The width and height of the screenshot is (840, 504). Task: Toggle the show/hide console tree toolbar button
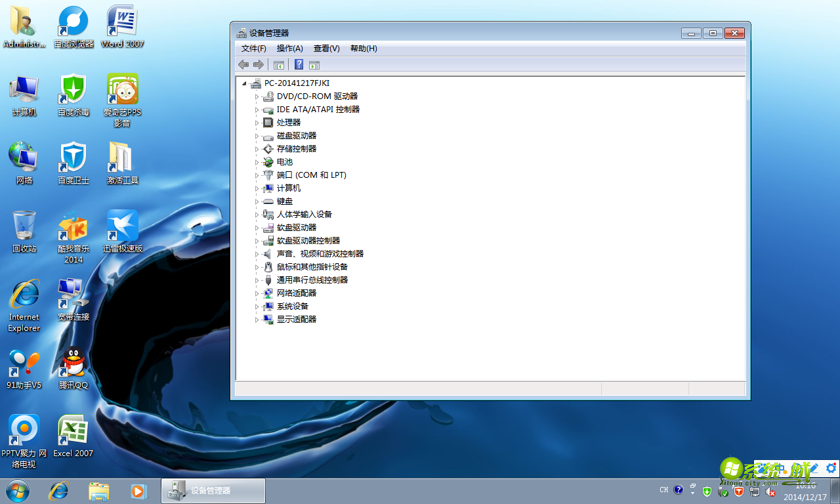[278, 64]
